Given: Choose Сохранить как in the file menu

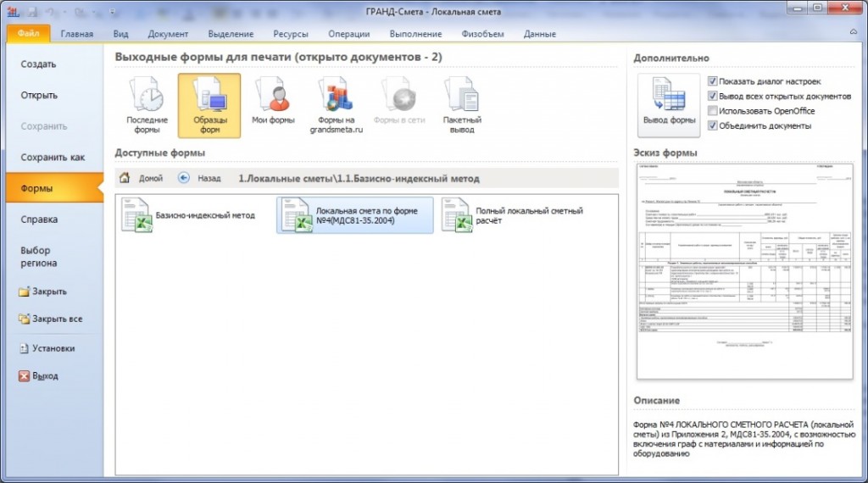Looking at the screenshot, I should [x=55, y=157].
